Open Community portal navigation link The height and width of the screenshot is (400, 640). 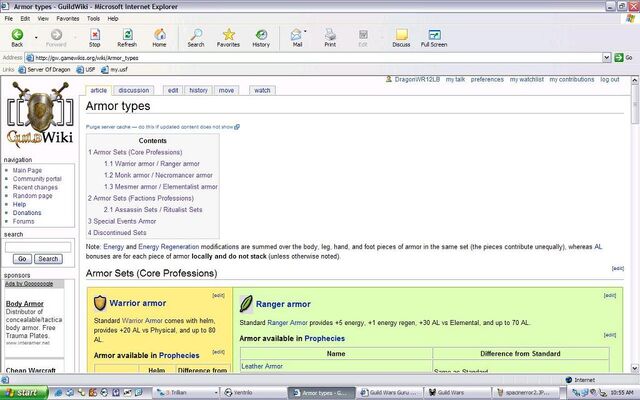[37, 179]
